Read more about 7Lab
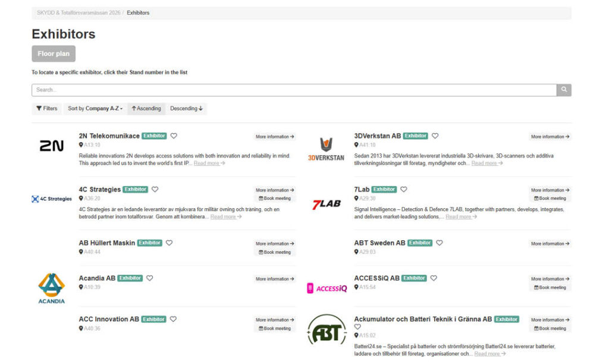 [x=461, y=217]
